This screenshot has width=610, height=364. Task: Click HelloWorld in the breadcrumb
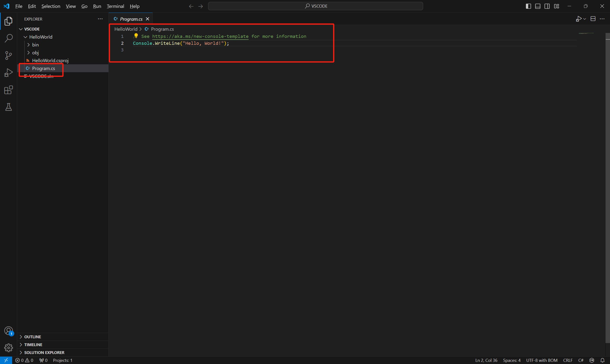click(126, 29)
